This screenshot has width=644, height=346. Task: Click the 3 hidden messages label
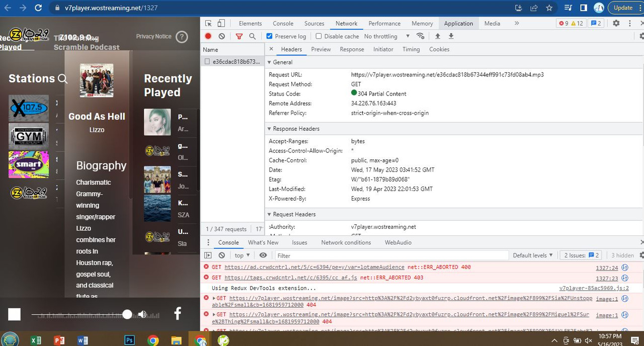(x=622, y=255)
